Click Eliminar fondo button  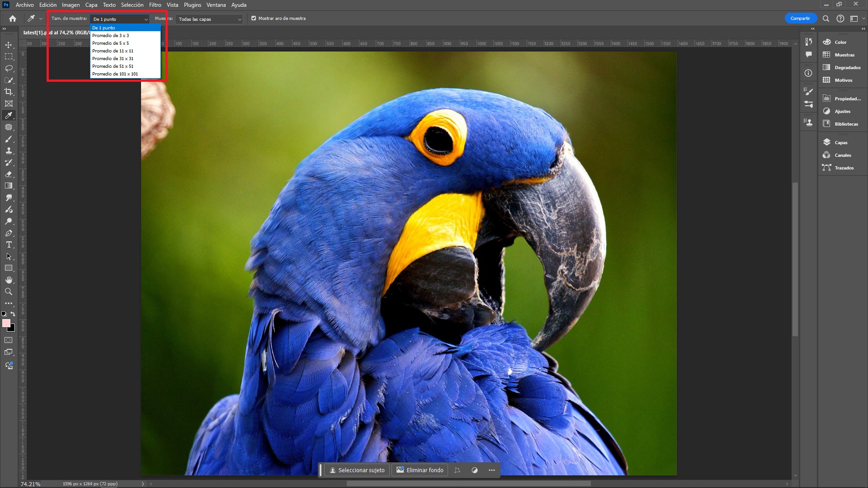pyautogui.click(x=420, y=470)
